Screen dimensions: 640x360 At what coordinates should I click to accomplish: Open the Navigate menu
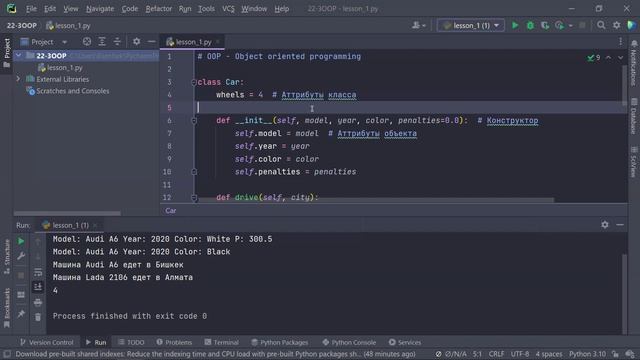point(100,9)
